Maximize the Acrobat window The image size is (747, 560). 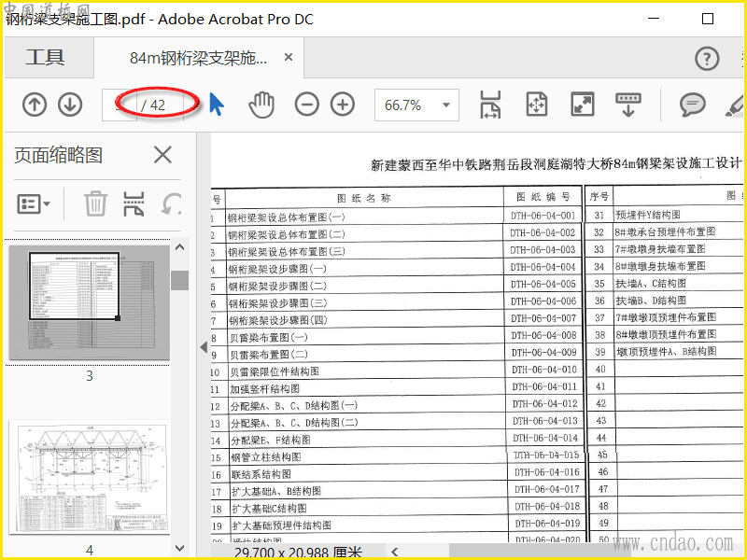[708, 19]
